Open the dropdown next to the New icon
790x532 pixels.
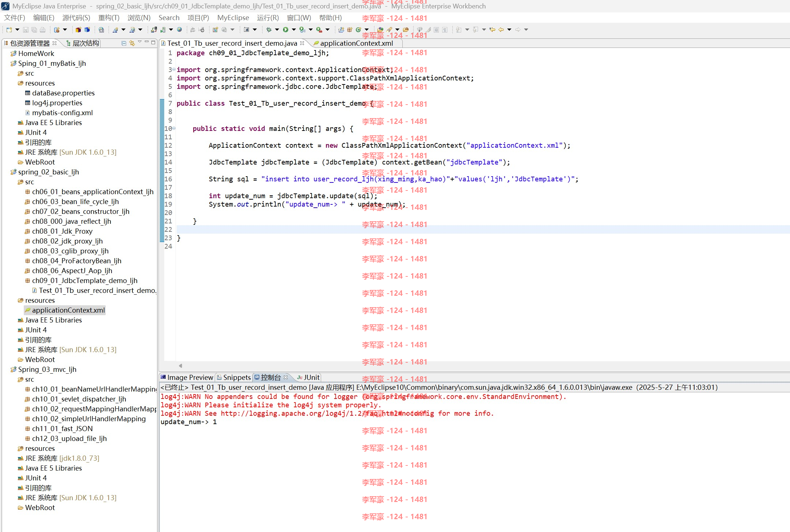click(17, 30)
